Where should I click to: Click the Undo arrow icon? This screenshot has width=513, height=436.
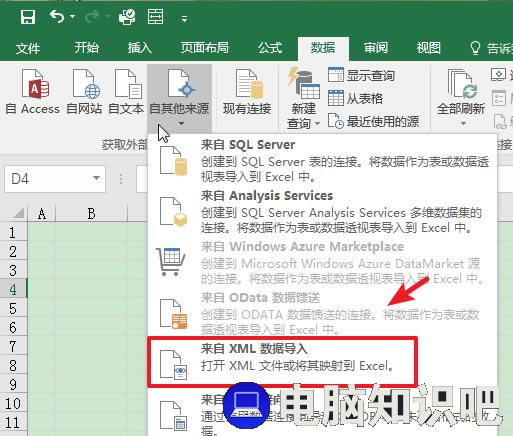57,16
